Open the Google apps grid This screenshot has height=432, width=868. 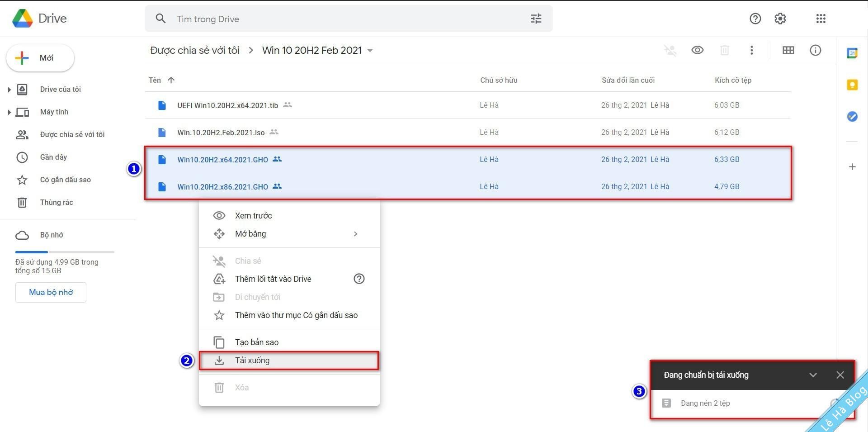[821, 19]
